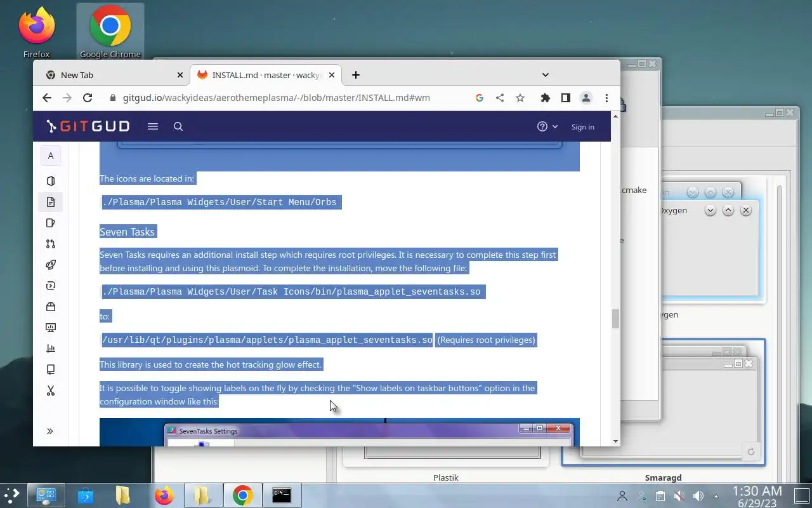Viewport: 812px width, 508px height.
Task: Select the INSTALL.md tab
Action: tap(266, 75)
